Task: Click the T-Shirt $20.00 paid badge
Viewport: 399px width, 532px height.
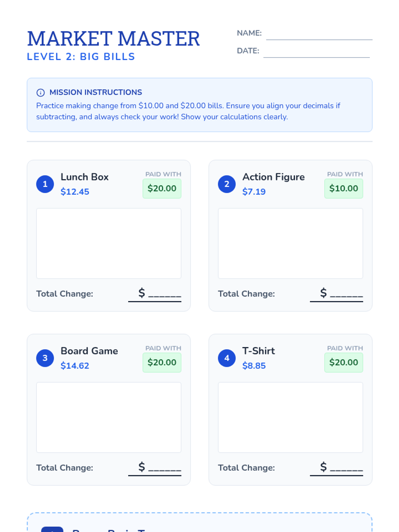Action: click(x=343, y=362)
